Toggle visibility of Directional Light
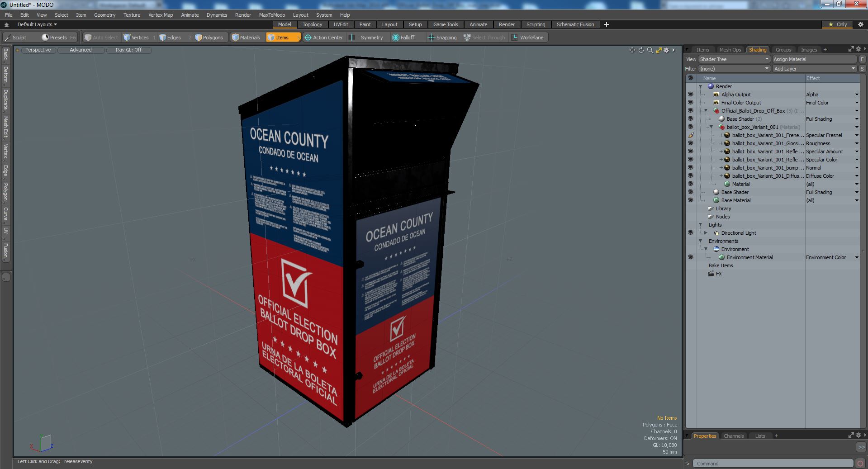This screenshot has width=868, height=469. coord(690,233)
